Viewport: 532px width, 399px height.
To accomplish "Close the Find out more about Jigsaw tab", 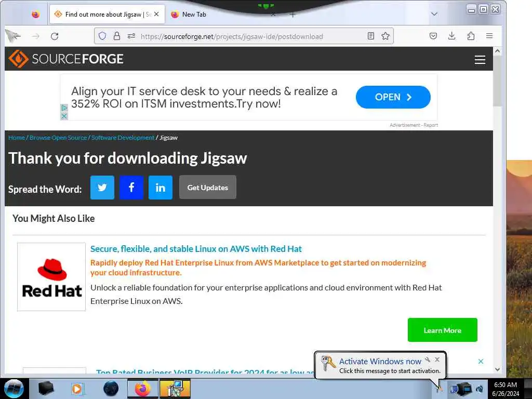I will tap(156, 14).
